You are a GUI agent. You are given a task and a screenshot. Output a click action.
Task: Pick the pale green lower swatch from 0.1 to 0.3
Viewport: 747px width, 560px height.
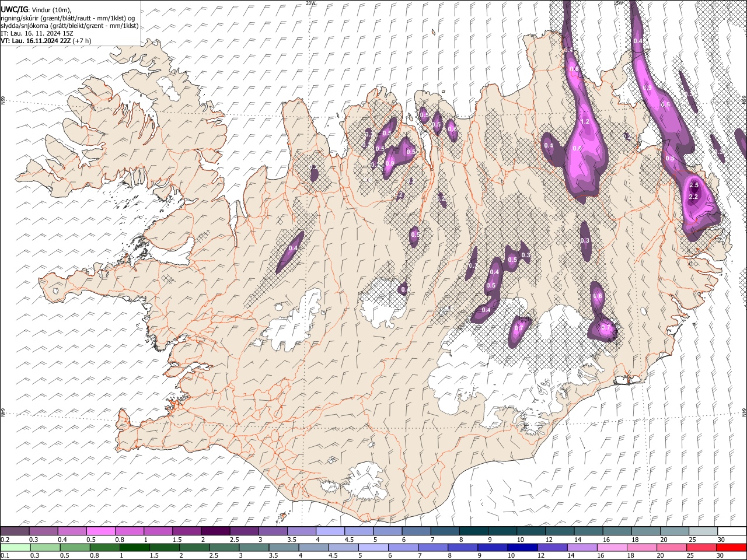(15, 547)
